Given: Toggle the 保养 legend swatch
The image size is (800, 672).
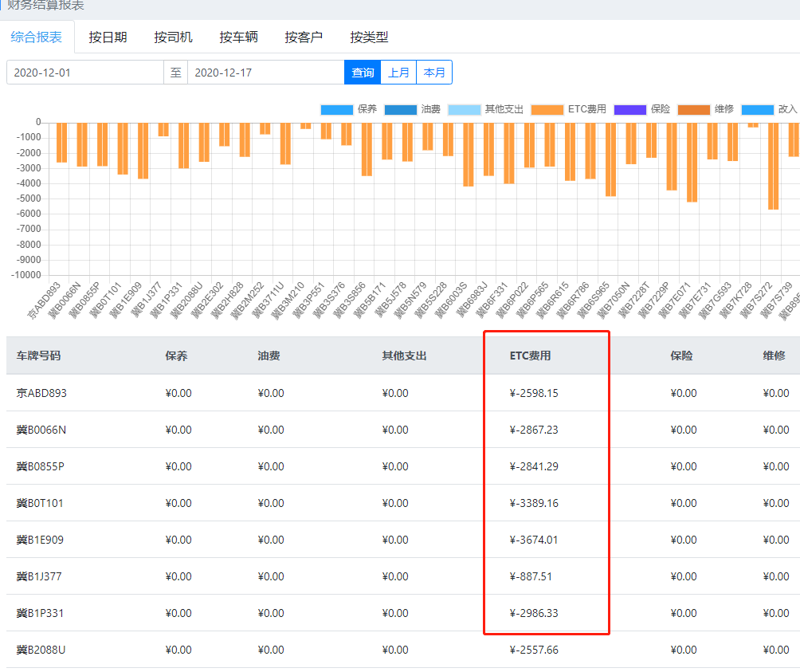Looking at the screenshot, I should 336,109.
